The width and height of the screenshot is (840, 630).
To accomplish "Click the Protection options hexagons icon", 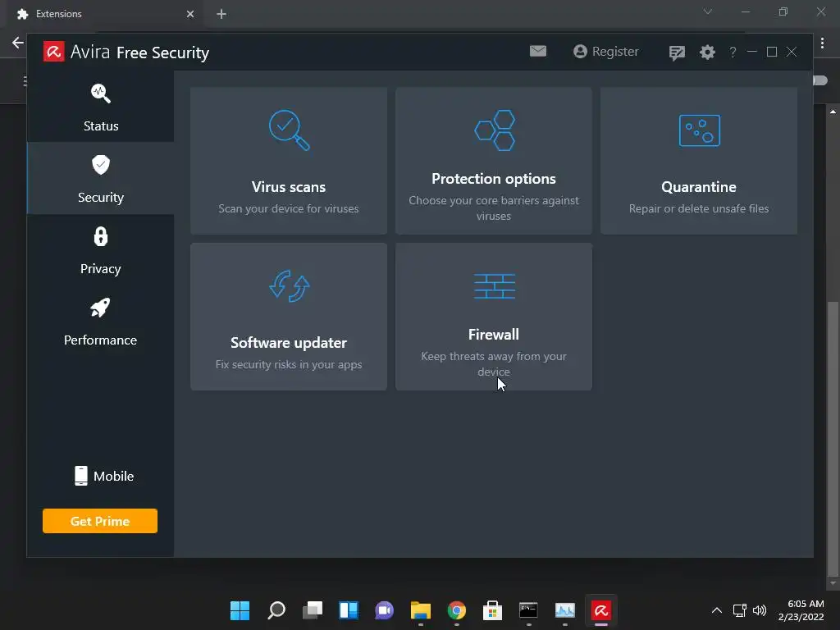I will tap(494, 130).
